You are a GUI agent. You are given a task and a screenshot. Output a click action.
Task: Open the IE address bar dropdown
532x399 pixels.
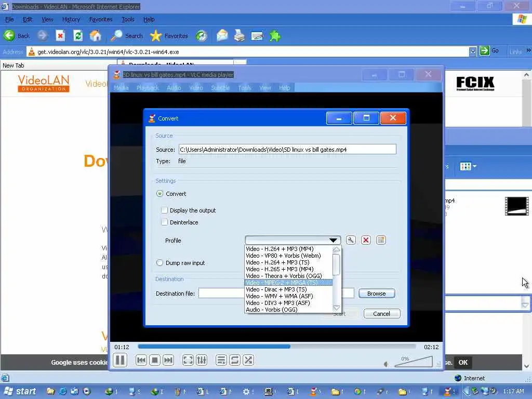coord(473,51)
